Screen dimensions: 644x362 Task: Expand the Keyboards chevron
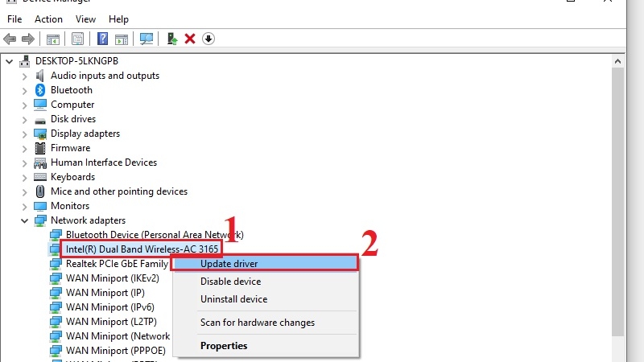[24, 178]
